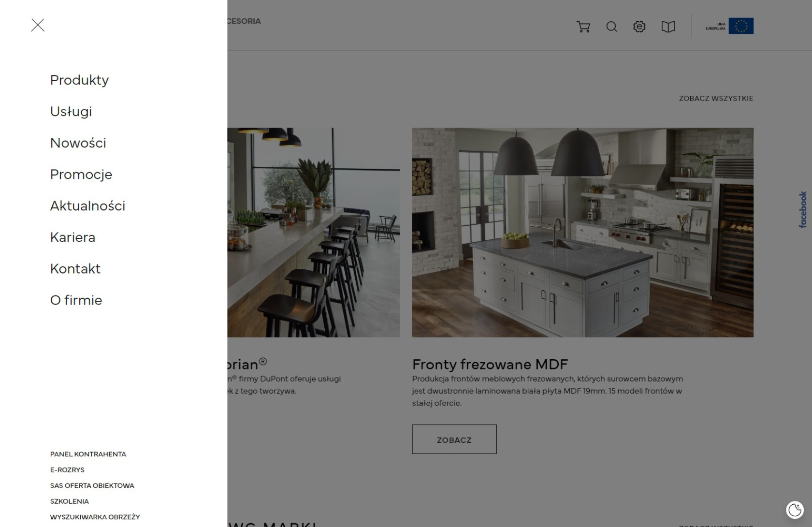Viewport: 812px width, 527px height.
Task: Open the shopping cart icon
Action: pyautogui.click(x=583, y=27)
